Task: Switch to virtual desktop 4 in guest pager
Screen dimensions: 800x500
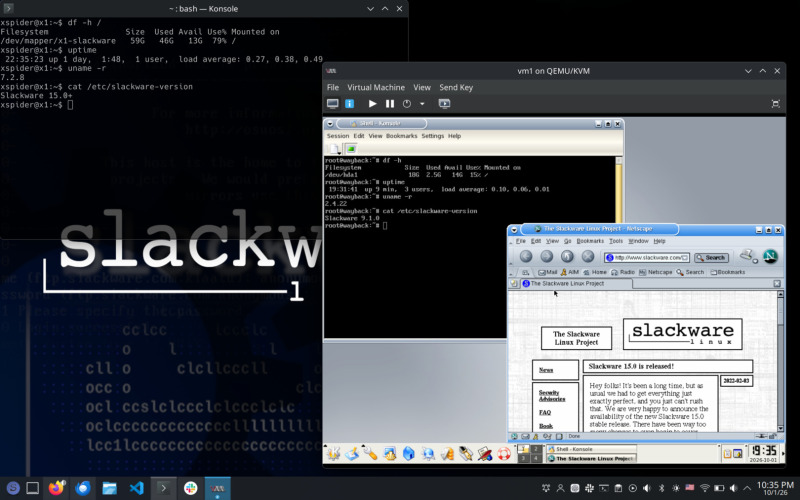Action: click(x=536, y=458)
